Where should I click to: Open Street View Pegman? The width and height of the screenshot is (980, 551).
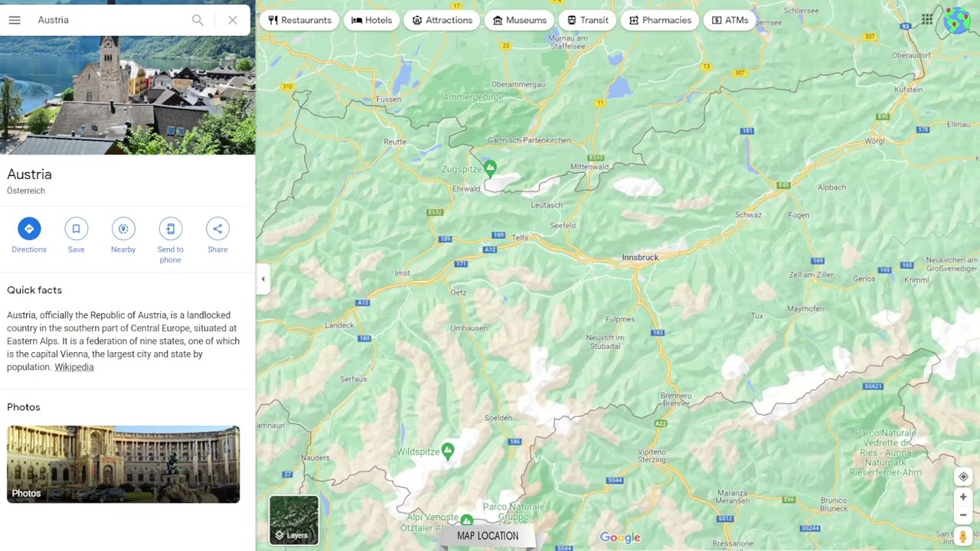point(963,536)
